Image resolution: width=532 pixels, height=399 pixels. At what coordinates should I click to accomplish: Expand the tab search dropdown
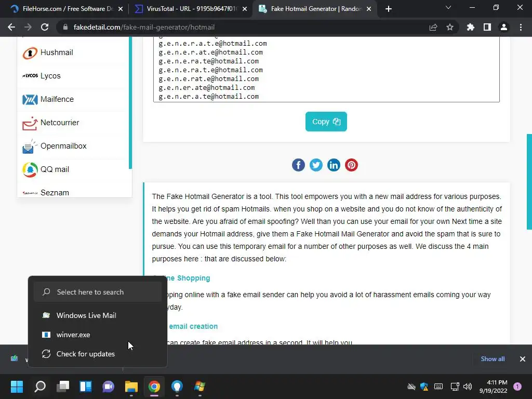click(x=448, y=7)
